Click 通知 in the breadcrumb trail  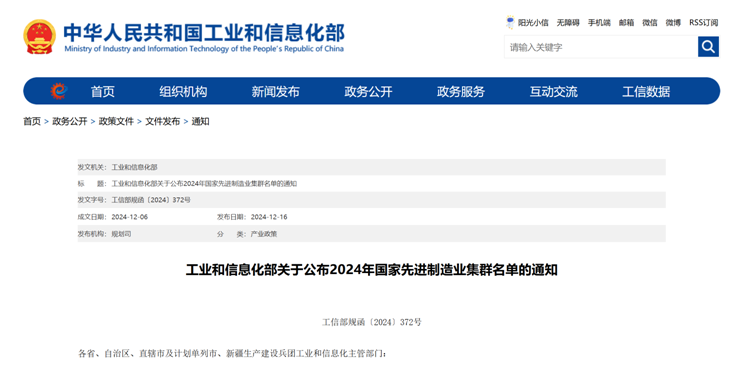[201, 121]
